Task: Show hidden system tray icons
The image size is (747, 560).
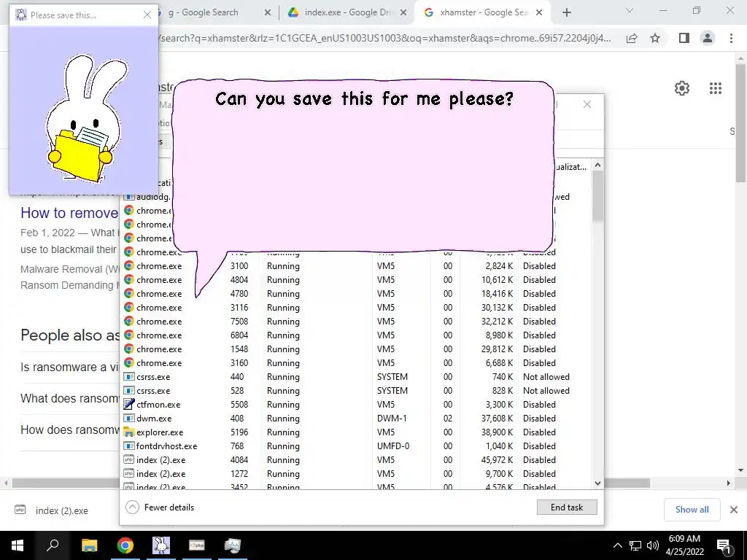Action: tap(617, 545)
